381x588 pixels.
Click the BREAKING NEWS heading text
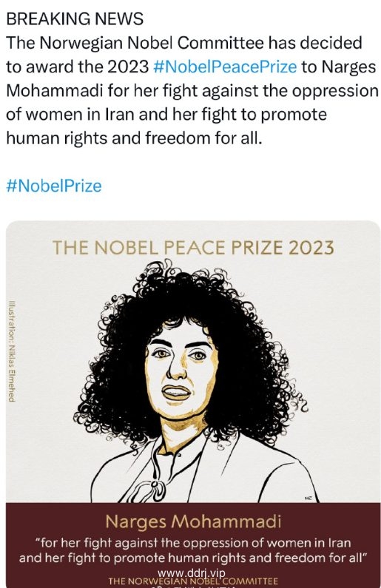75,18
